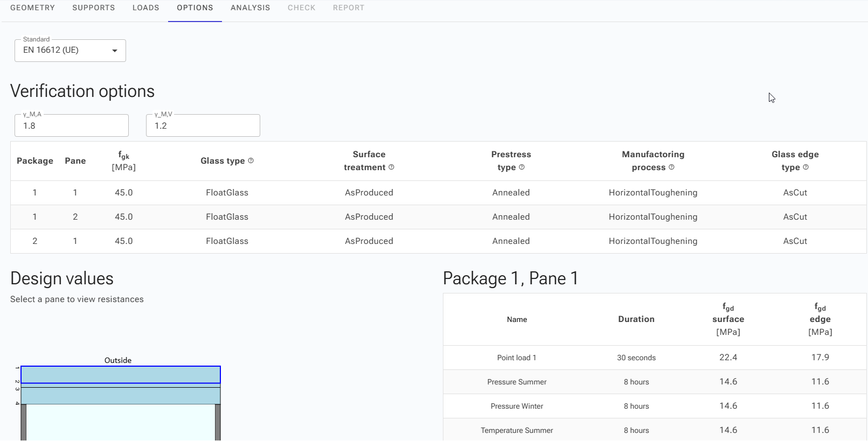Click the Report tab

(x=348, y=8)
